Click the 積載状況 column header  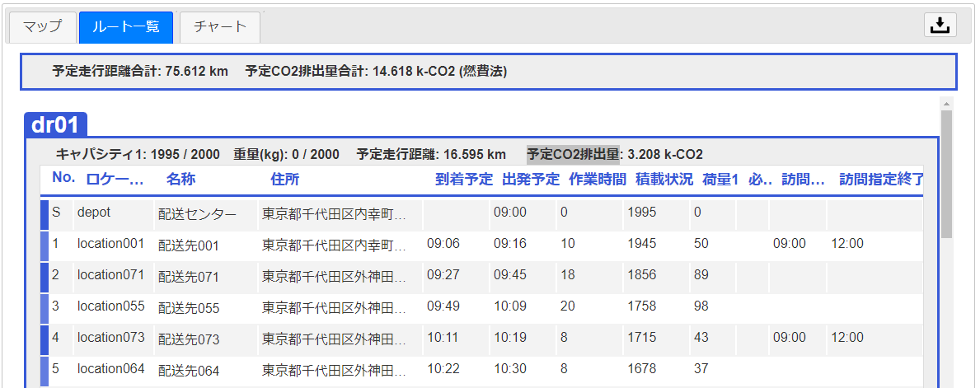663,179
